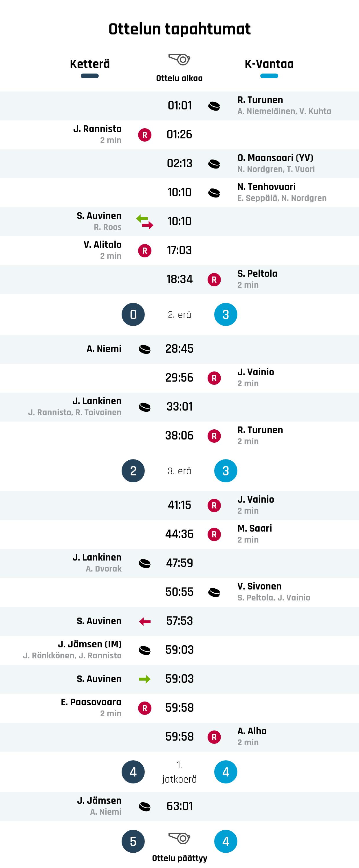Image resolution: width=359 pixels, height=868 pixels.
Task: Click the 2. erä period label
Action: pyautogui.click(x=179, y=315)
